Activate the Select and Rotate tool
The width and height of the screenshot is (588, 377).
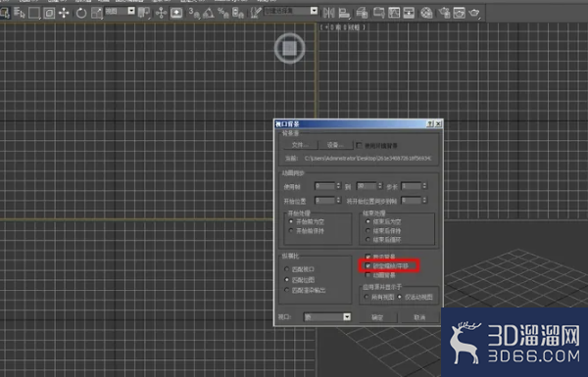81,13
